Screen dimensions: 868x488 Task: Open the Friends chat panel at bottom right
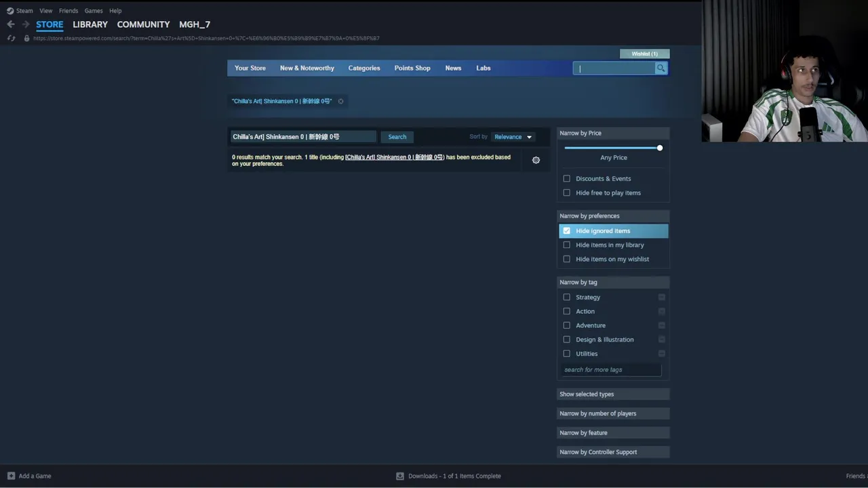pyautogui.click(x=856, y=476)
